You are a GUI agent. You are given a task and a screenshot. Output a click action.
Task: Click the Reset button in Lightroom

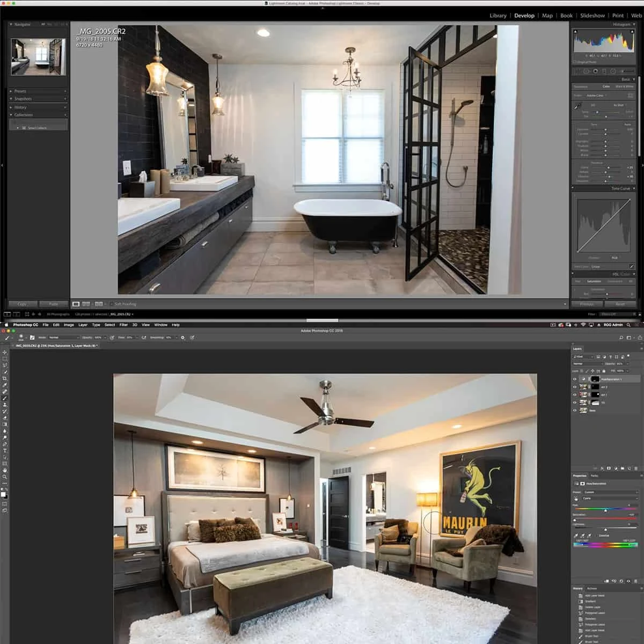click(x=620, y=304)
